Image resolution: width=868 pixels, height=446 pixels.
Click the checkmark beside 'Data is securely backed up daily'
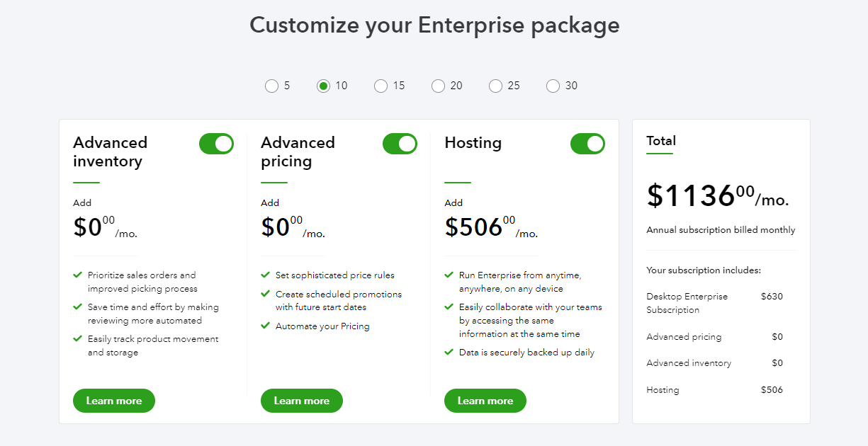[448, 352]
